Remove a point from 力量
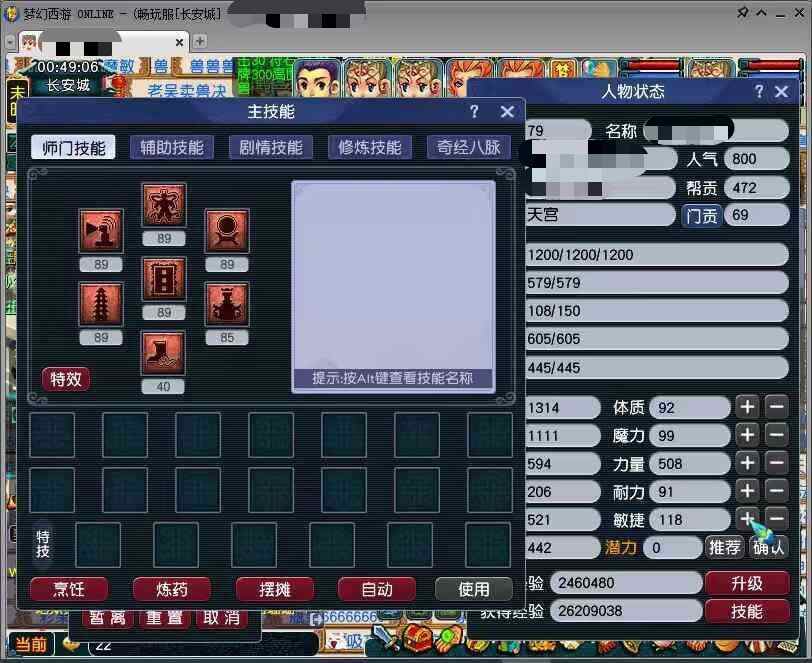 [776, 463]
